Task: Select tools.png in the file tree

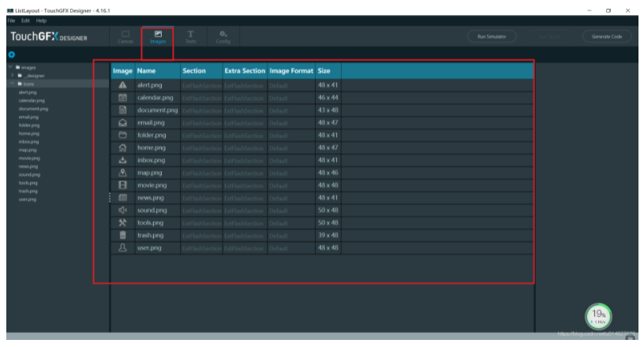Action: point(28,183)
